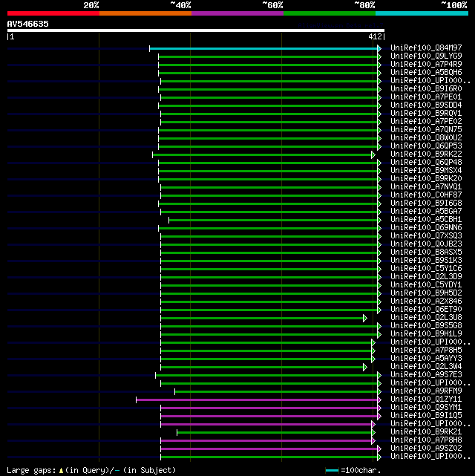Click the UniRef100_B8ASX5 hit label
475x476 pixels.
[x=426, y=252]
